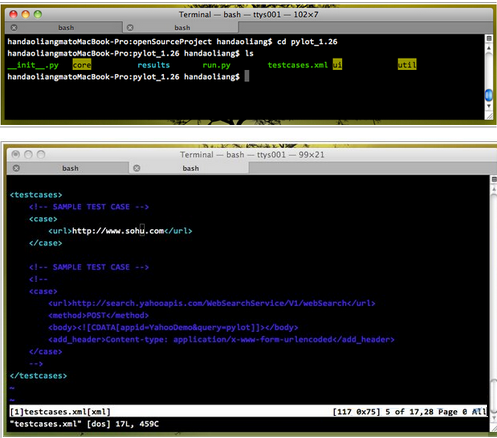
Task: Click scroll up arrow in top terminal
Action: 489,48
